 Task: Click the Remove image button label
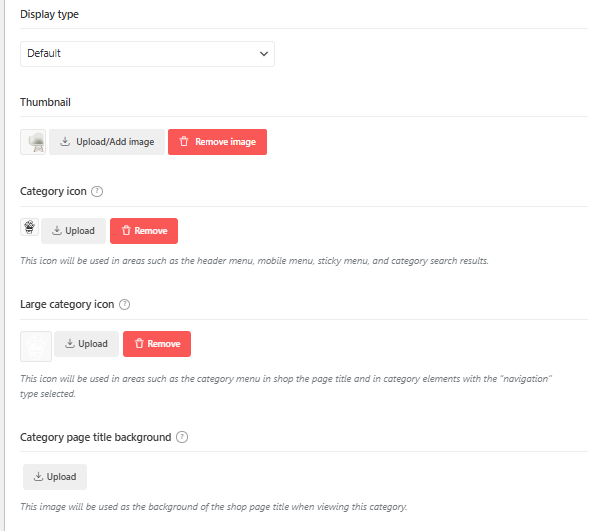click(225, 142)
